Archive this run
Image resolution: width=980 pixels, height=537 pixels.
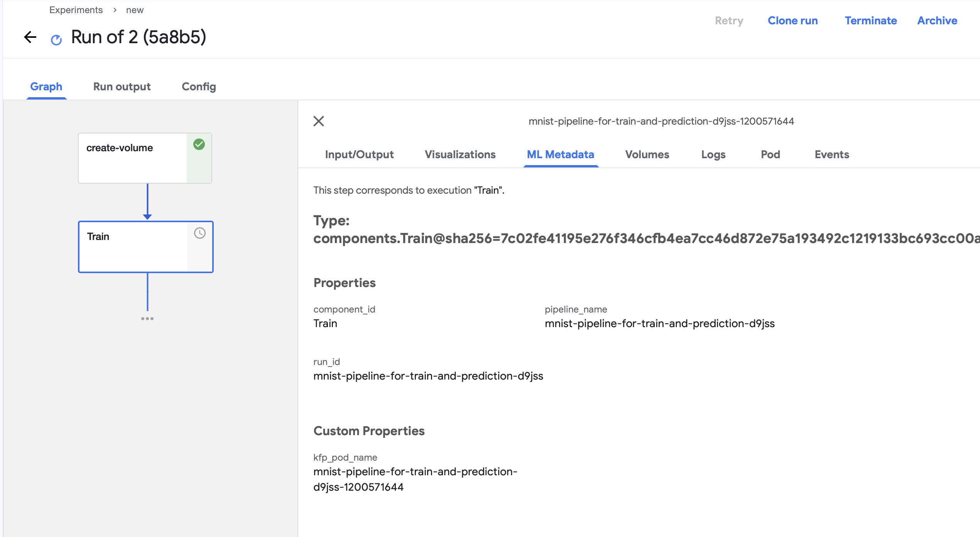tap(937, 20)
